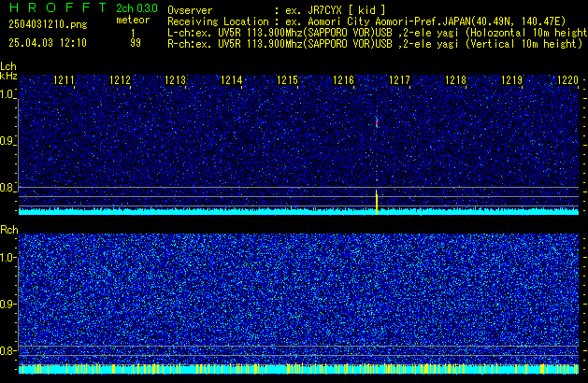Click the 0.9 frequency label on Rch axis
The image size is (588, 383).
(x=7, y=304)
